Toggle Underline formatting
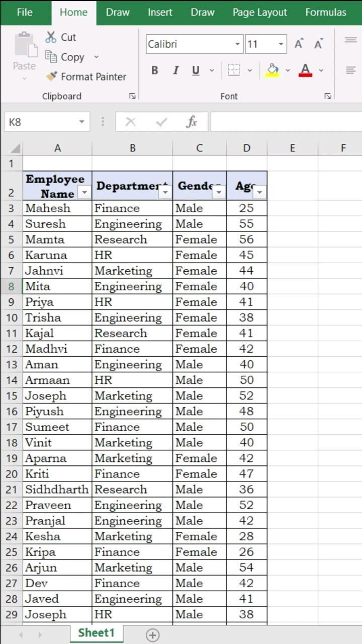This screenshot has width=362, height=644. (196, 70)
